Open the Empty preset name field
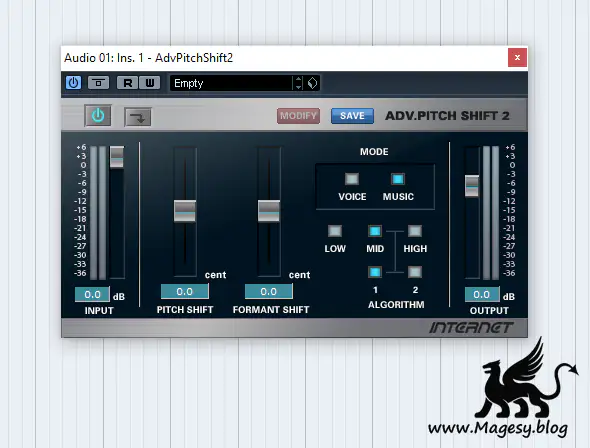 [231, 83]
